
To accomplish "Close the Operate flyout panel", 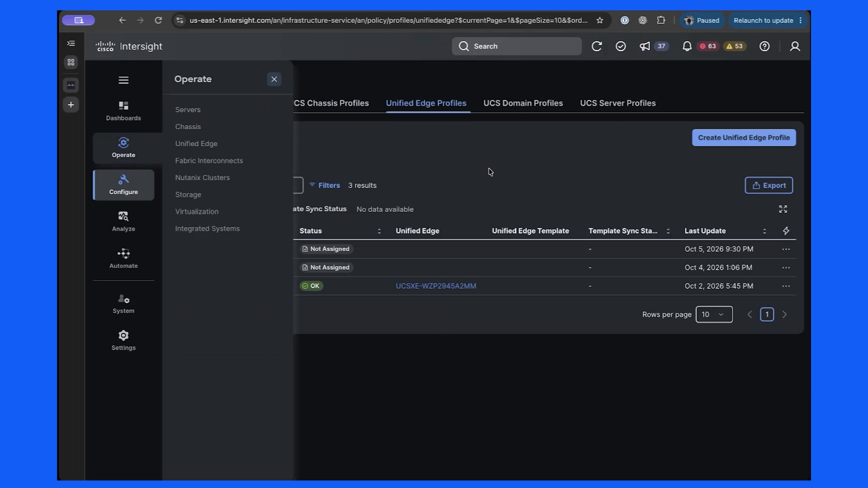I will click(x=274, y=79).
